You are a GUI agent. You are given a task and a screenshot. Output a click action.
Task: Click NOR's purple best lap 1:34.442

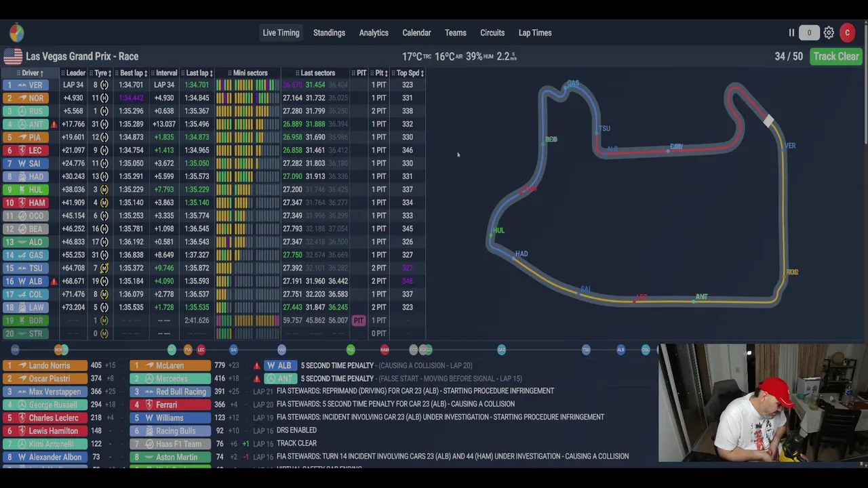click(x=131, y=98)
